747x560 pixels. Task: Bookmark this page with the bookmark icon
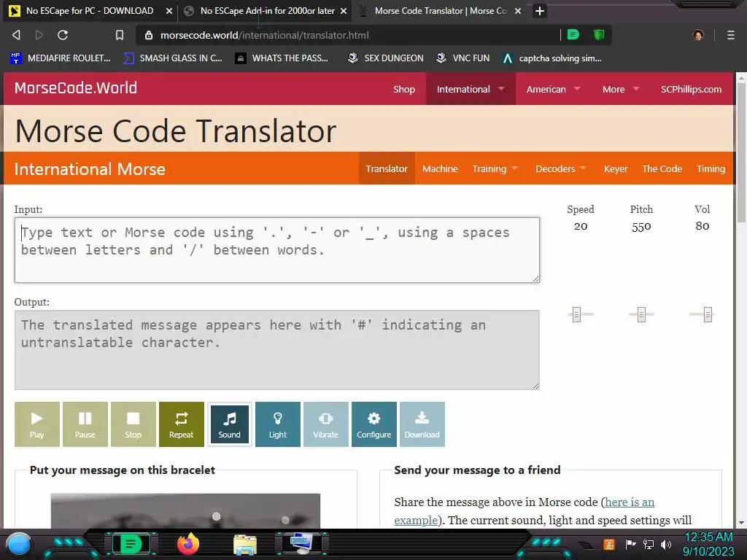click(120, 35)
